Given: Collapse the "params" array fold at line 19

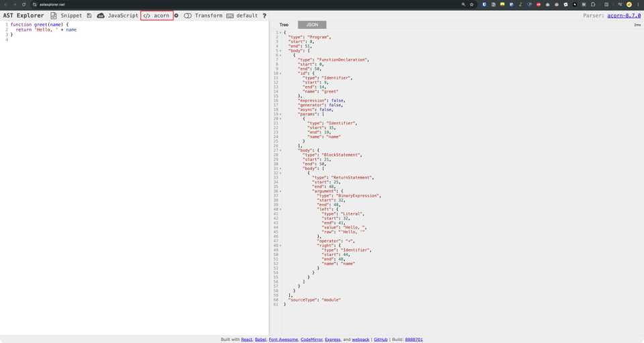Looking at the screenshot, I should tap(280, 114).
